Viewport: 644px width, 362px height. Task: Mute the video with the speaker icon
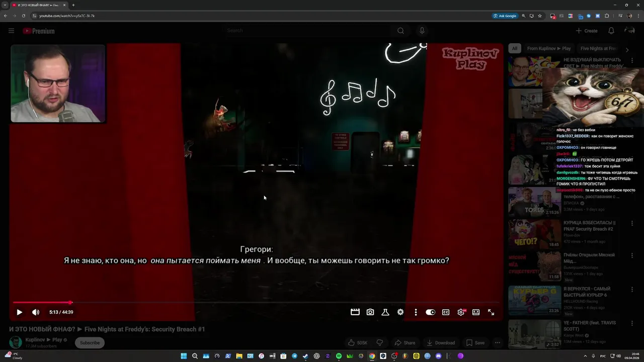point(36,312)
